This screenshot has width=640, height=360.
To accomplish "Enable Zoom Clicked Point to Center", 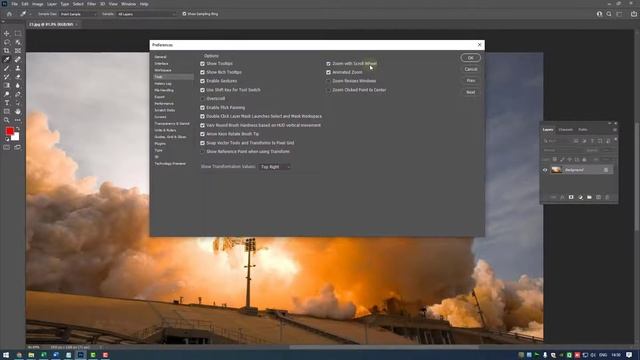I will coord(328,90).
